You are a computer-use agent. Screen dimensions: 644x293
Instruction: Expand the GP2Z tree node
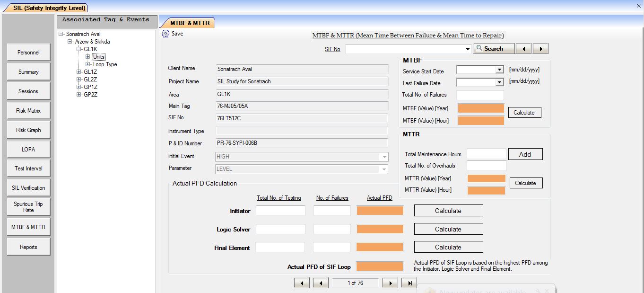click(79, 95)
